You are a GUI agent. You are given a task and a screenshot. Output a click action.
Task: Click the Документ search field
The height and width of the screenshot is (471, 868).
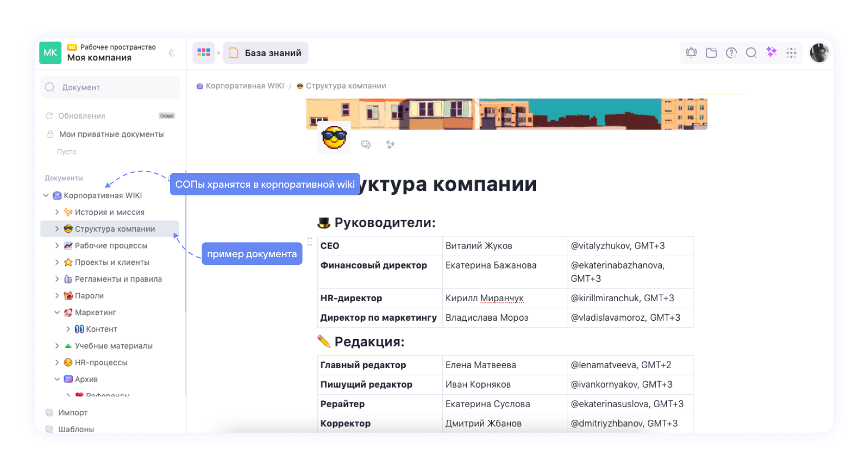click(x=109, y=87)
